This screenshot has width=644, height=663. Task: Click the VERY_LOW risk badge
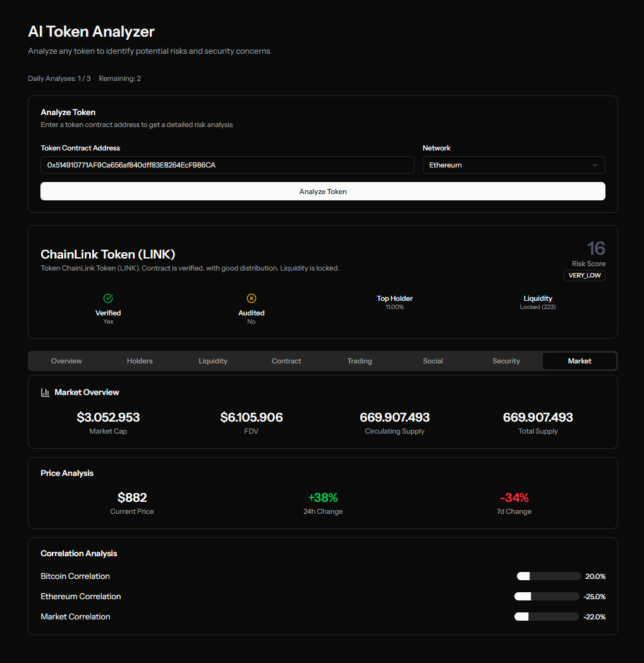coord(585,276)
